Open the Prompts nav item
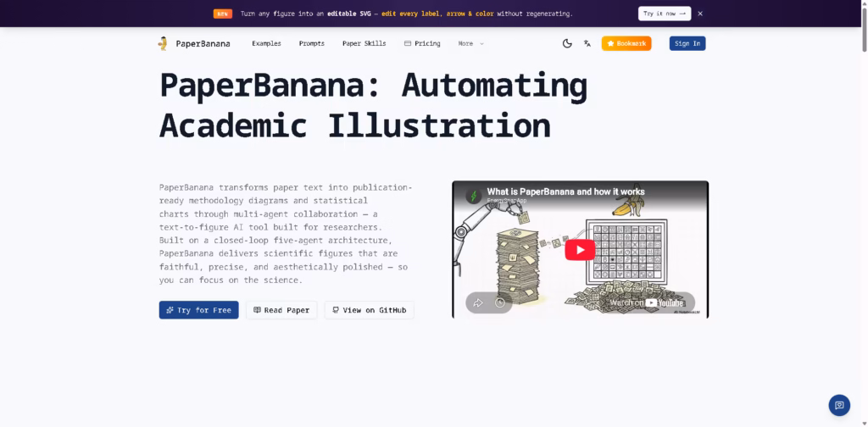The image size is (868, 427). 312,44
